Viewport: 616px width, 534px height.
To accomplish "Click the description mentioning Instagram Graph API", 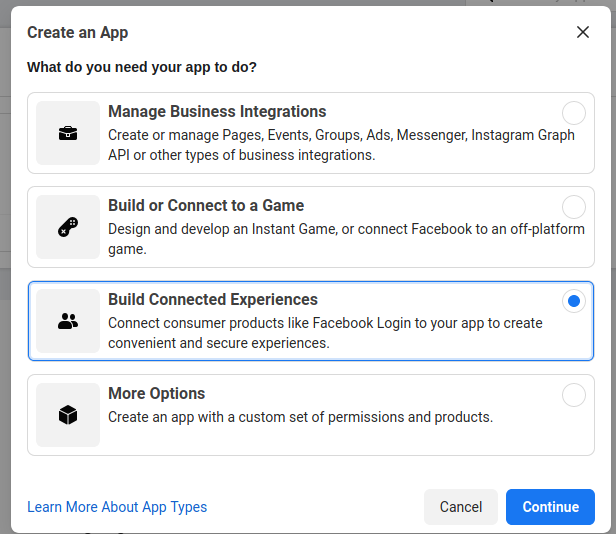I will tap(341, 145).
